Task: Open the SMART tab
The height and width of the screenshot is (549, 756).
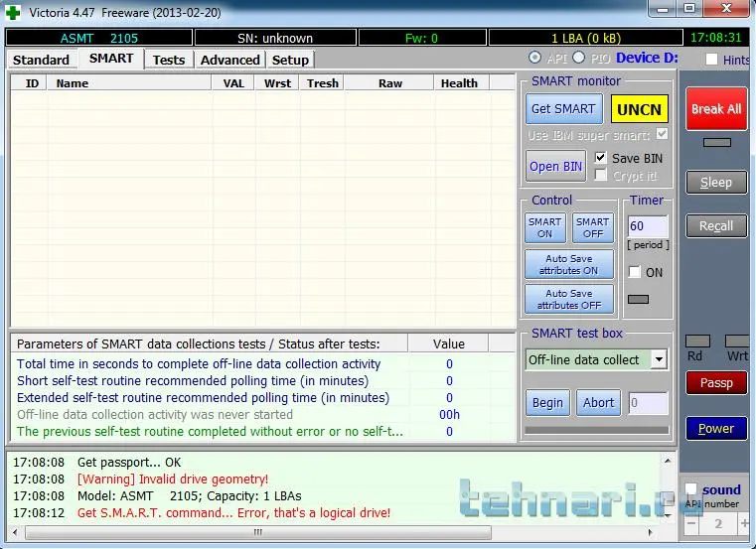Action: tap(111, 59)
